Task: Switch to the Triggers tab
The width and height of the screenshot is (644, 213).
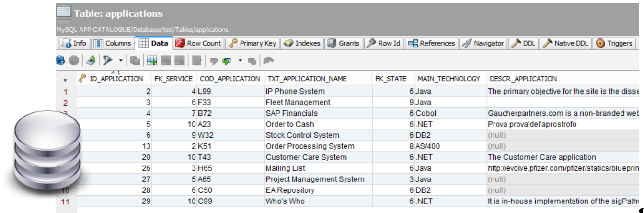Action: [614, 43]
